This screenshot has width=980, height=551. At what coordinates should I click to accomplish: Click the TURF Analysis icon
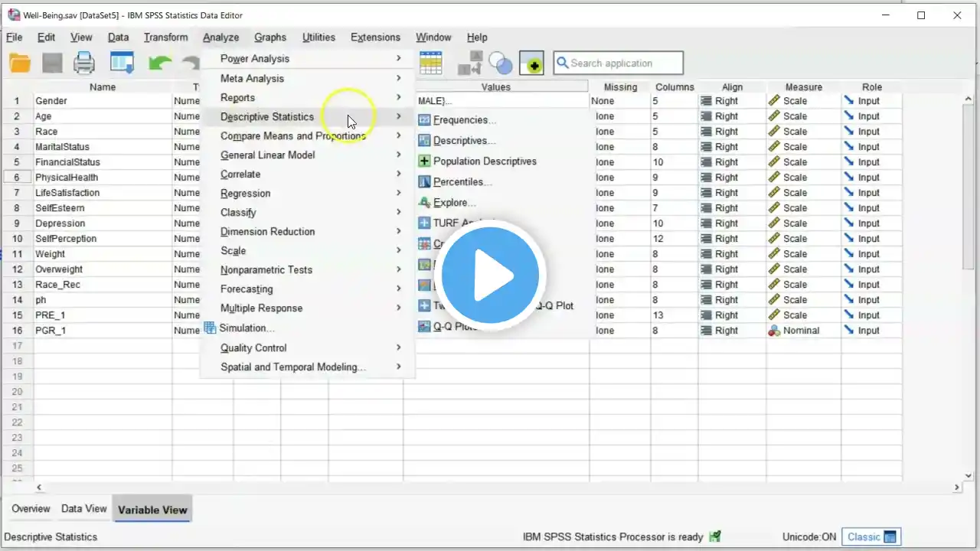[x=424, y=223]
